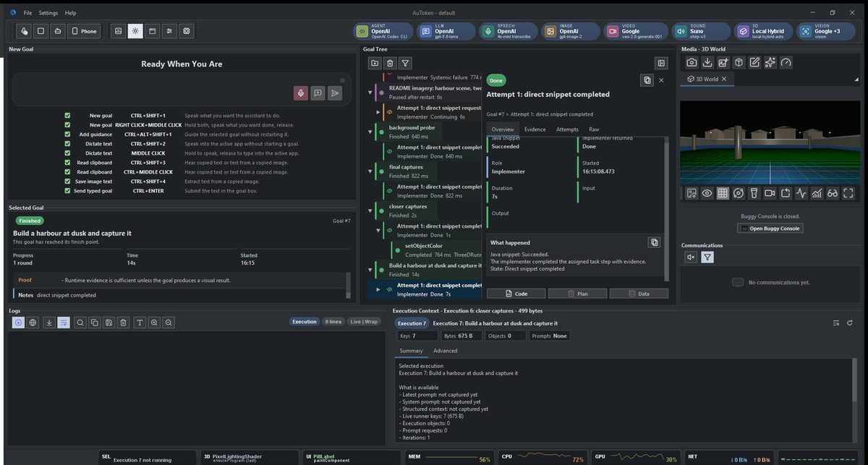Click the bar chart icon below 3D view
Image resolution: width=868 pixels, height=465 pixels.
click(x=817, y=193)
